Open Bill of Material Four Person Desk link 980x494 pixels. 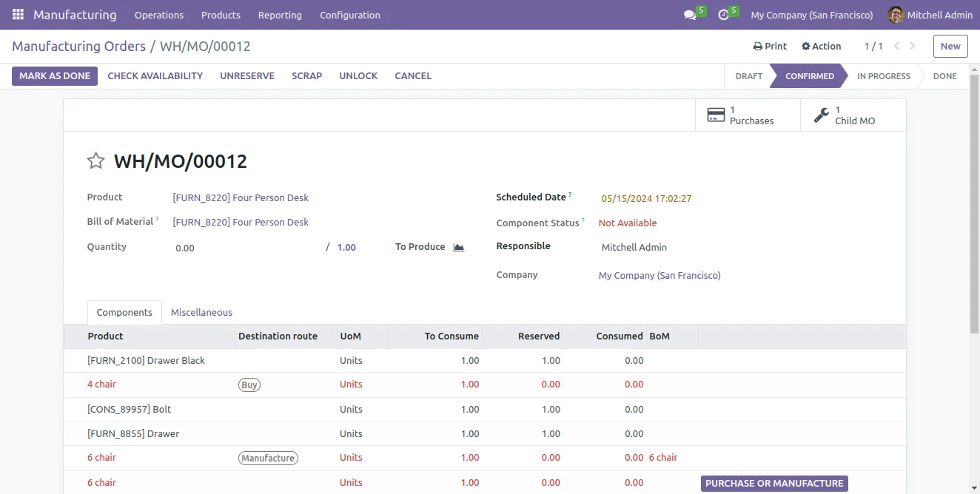(241, 222)
